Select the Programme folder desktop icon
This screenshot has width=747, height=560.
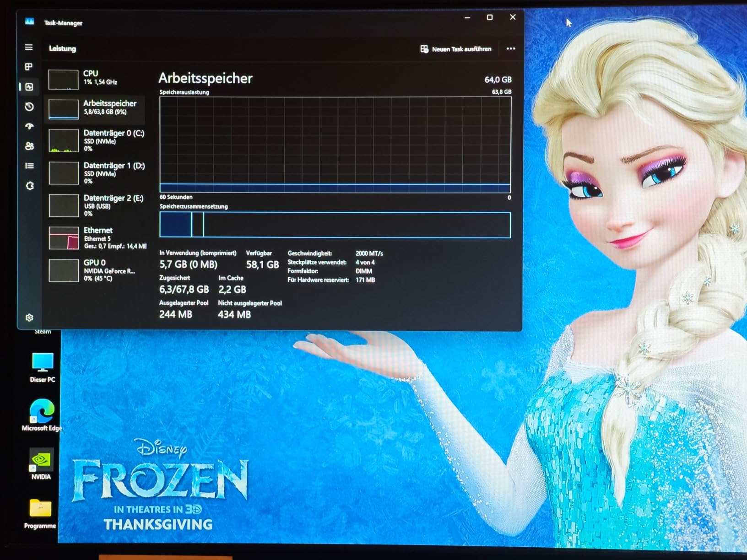[40, 514]
